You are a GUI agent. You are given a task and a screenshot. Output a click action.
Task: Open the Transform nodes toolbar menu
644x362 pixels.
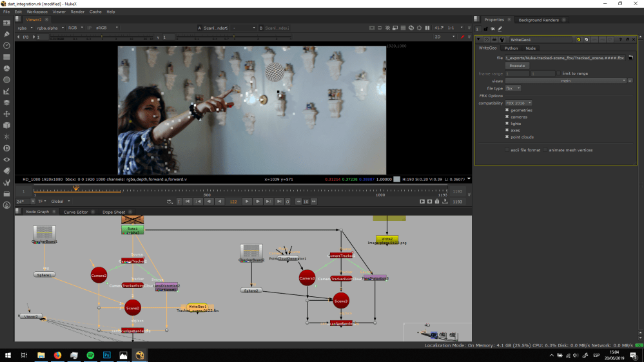tap(6, 114)
